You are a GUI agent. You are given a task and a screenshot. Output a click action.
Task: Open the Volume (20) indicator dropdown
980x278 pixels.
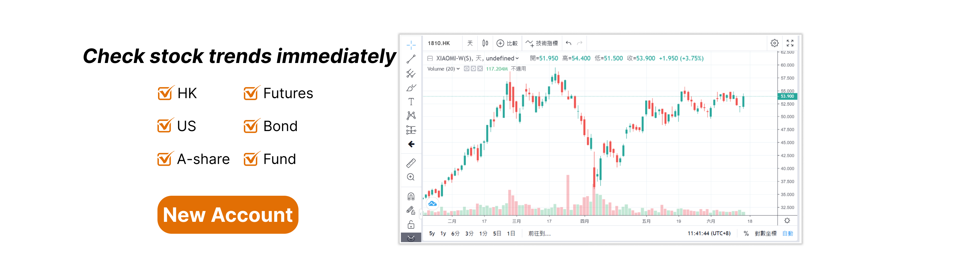(458, 69)
